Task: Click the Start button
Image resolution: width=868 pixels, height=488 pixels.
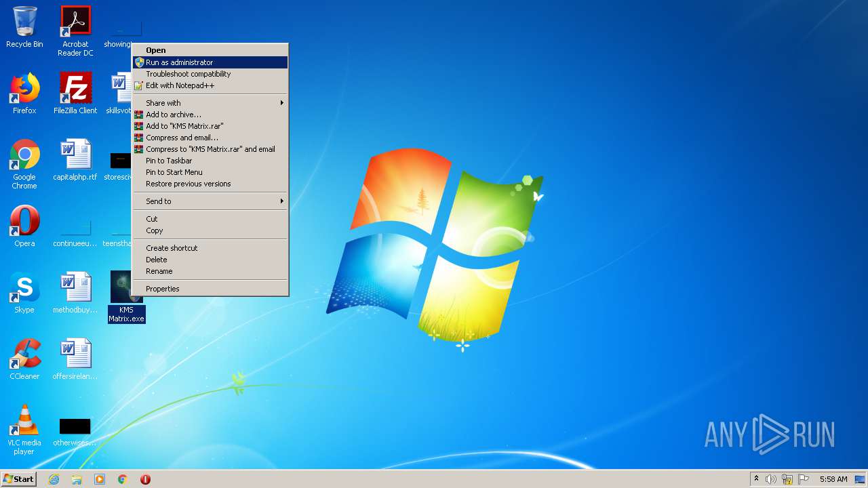Action: [19, 479]
